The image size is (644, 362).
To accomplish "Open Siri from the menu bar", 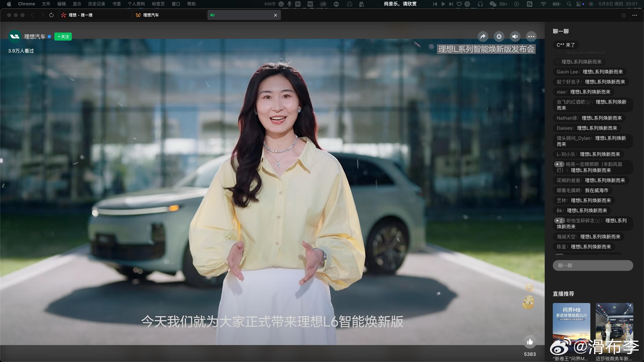I will (591, 4).
